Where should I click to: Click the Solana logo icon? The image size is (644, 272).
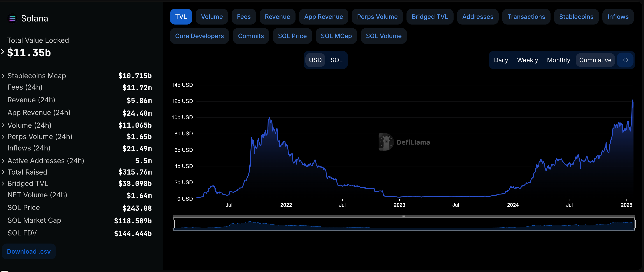pyautogui.click(x=12, y=18)
